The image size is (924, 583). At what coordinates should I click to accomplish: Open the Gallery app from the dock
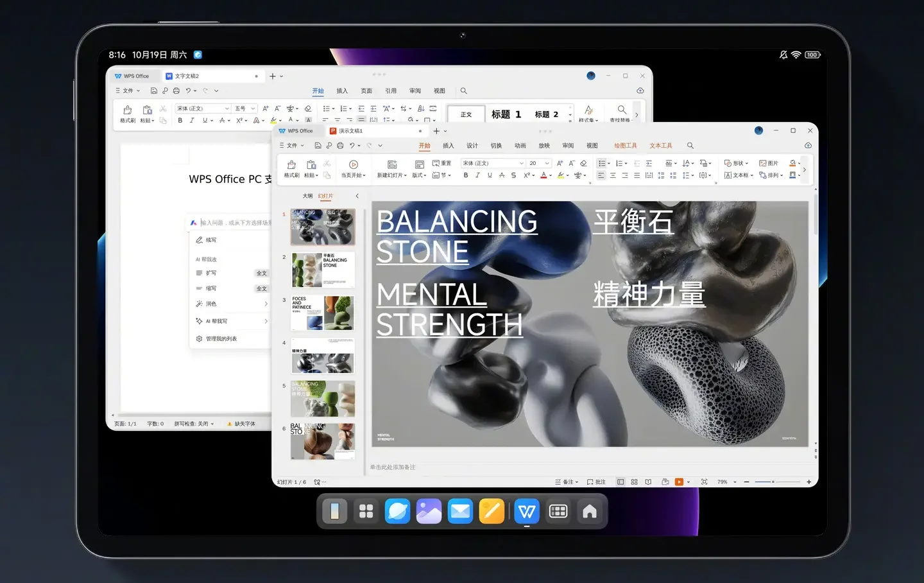coord(429,512)
